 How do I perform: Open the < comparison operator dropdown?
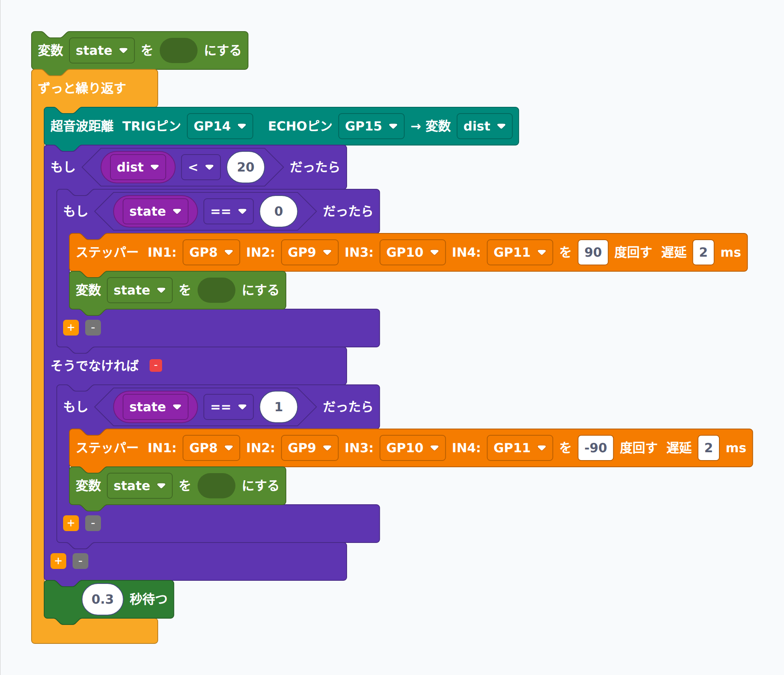[201, 167]
